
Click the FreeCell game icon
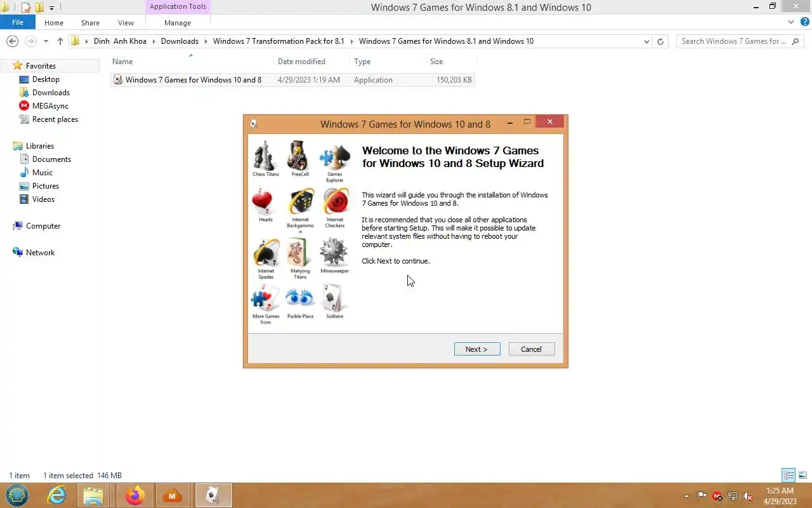(x=299, y=156)
